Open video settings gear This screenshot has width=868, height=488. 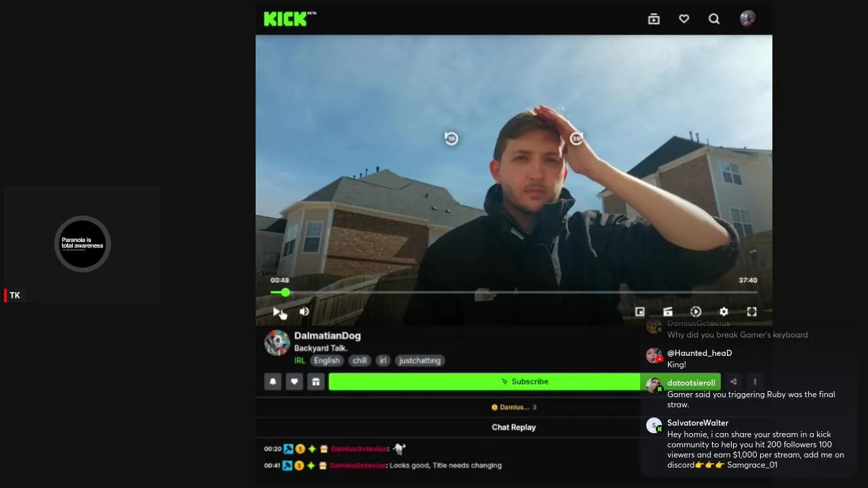tap(724, 312)
